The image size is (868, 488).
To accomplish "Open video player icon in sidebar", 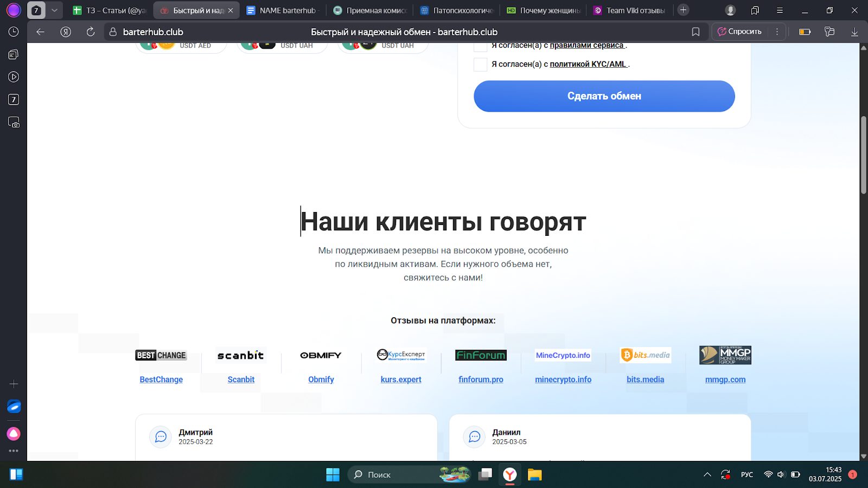I will [x=14, y=77].
